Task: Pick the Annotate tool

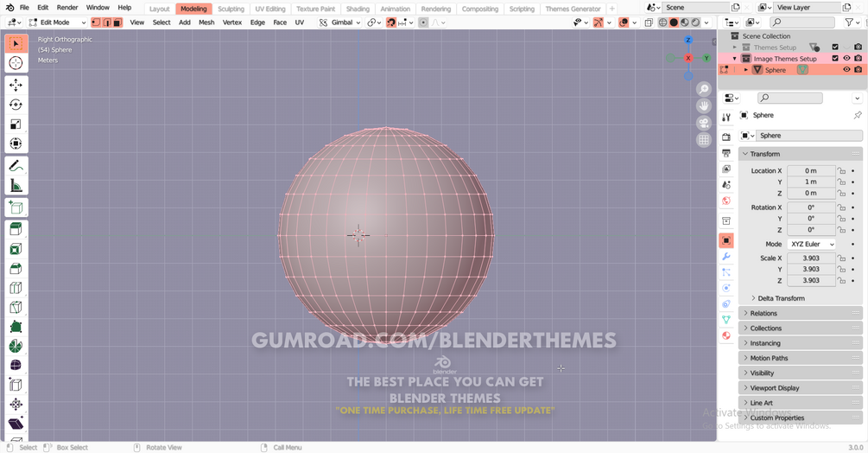Action: [x=16, y=166]
